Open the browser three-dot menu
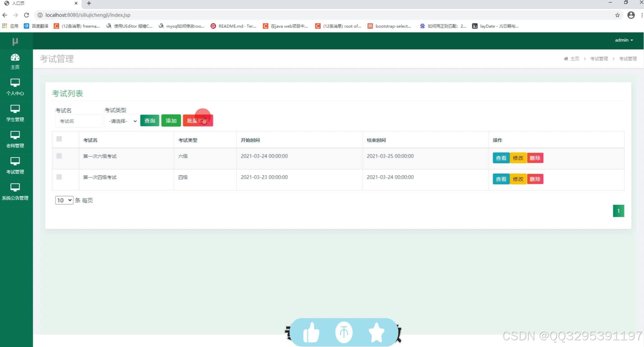Screen dimensions: 644x347 (x=642, y=15)
